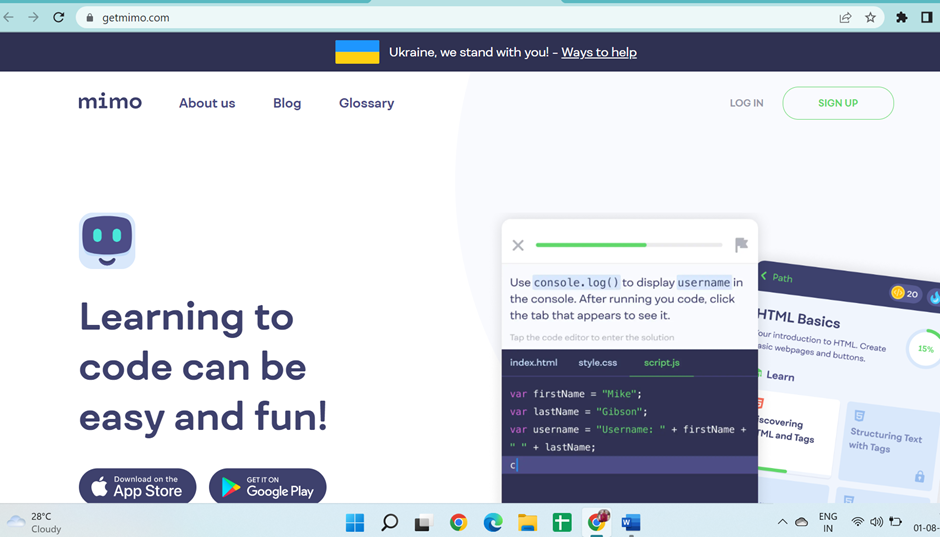The image size is (940, 537).
Task: Click the volume speaker tray icon
Action: click(x=876, y=522)
